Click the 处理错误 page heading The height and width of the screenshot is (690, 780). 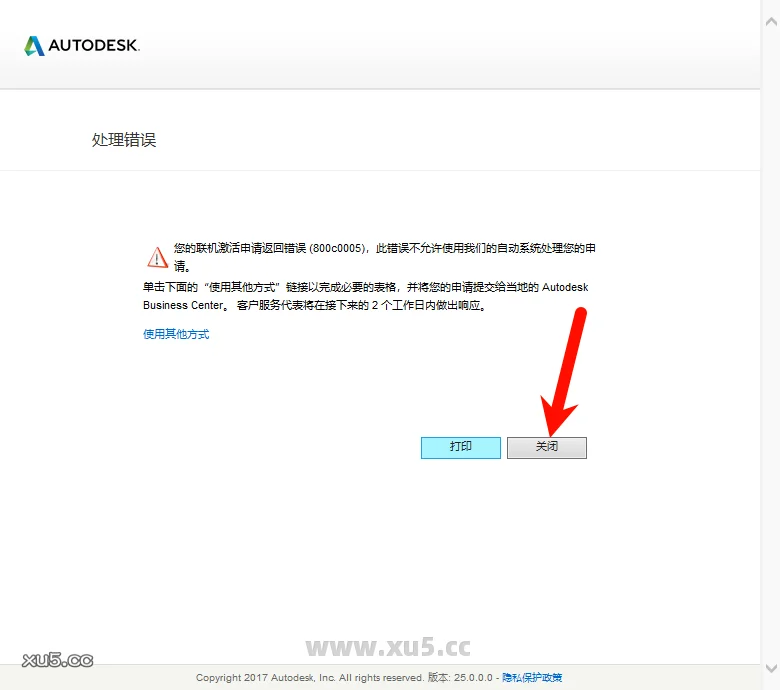124,140
